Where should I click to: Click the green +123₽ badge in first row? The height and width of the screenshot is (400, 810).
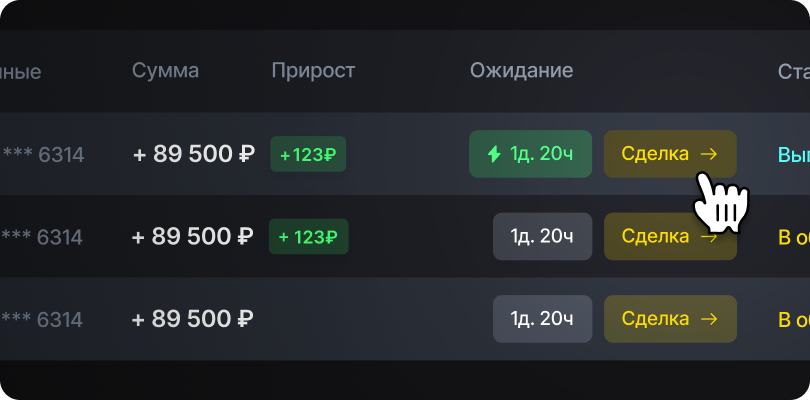pyautogui.click(x=308, y=154)
